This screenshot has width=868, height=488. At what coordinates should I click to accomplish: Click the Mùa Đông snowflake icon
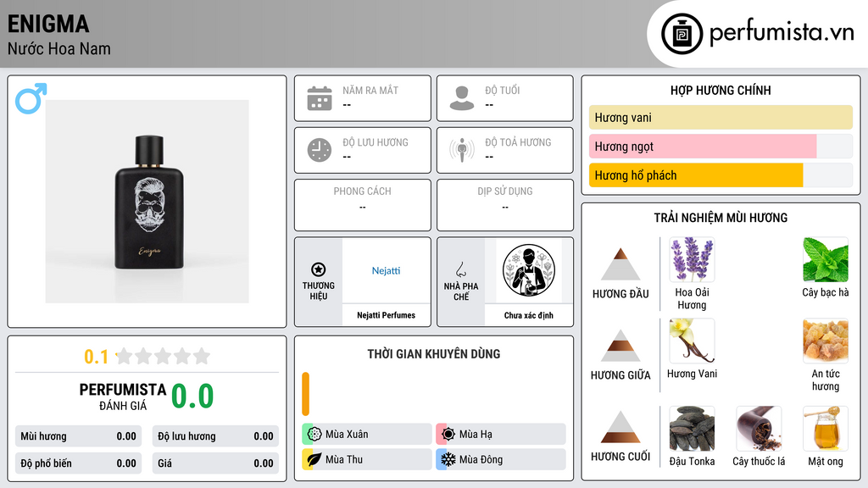pyautogui.click(x=448, y=459)
